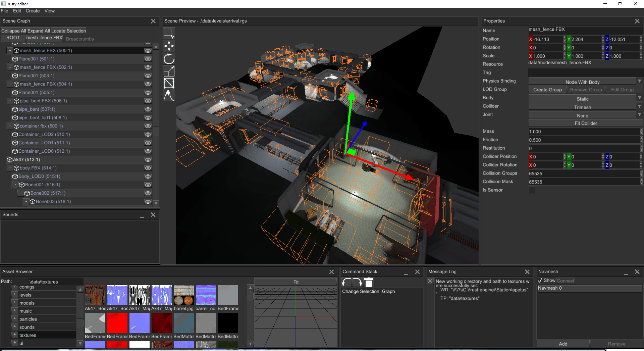This screenshot has height=351, width=644.
Task: Open the View menu
Action: pyautogui.click(x=50, y=11)
